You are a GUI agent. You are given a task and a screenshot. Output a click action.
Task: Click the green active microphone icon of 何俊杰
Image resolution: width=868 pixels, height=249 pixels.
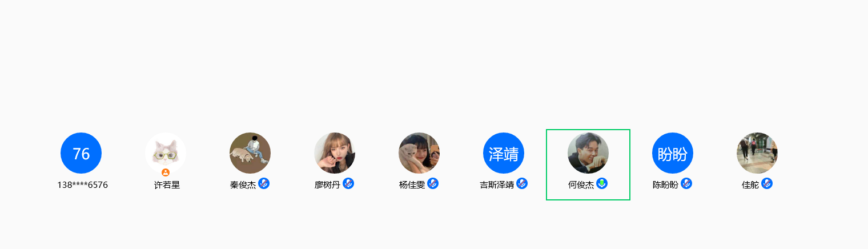pos(602,183)
